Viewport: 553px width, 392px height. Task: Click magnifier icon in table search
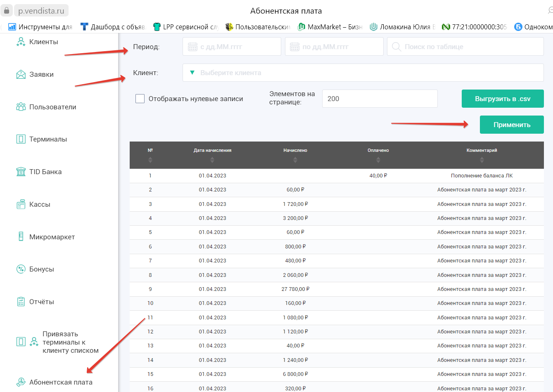396,47
